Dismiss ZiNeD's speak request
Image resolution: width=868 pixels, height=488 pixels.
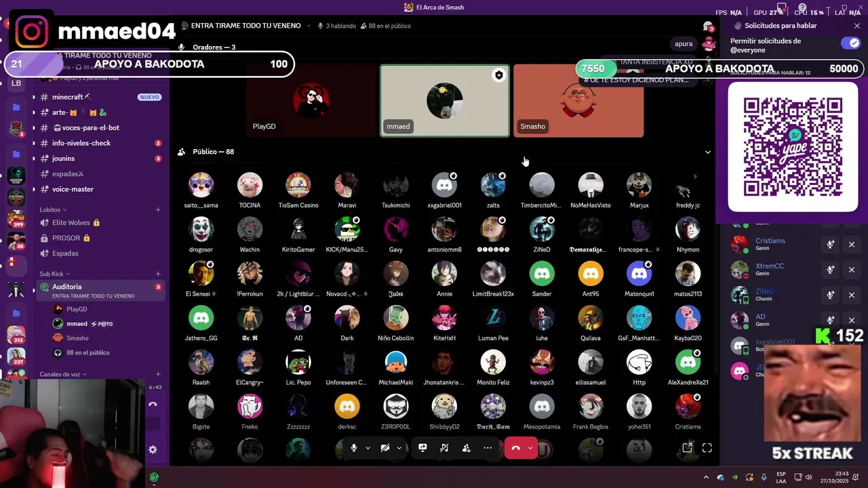click(x=852, y=295)
